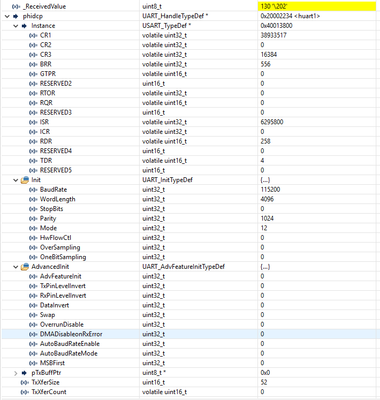Select the RQR register name
This screenshot has width=380, height=400.
click(46, 103)
